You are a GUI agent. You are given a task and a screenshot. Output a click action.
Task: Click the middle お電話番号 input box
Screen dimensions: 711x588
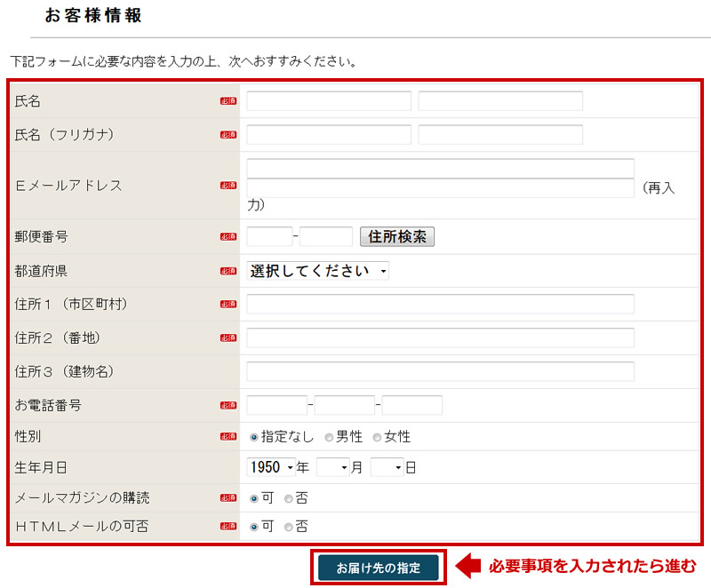click(345, 405)
